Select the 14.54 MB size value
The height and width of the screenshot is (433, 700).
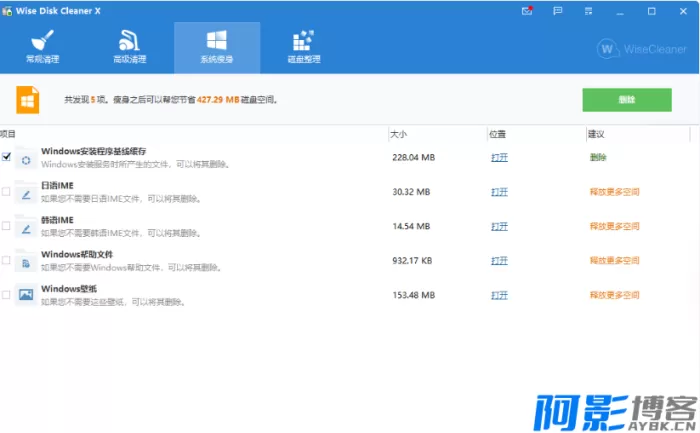click(411, 226)
